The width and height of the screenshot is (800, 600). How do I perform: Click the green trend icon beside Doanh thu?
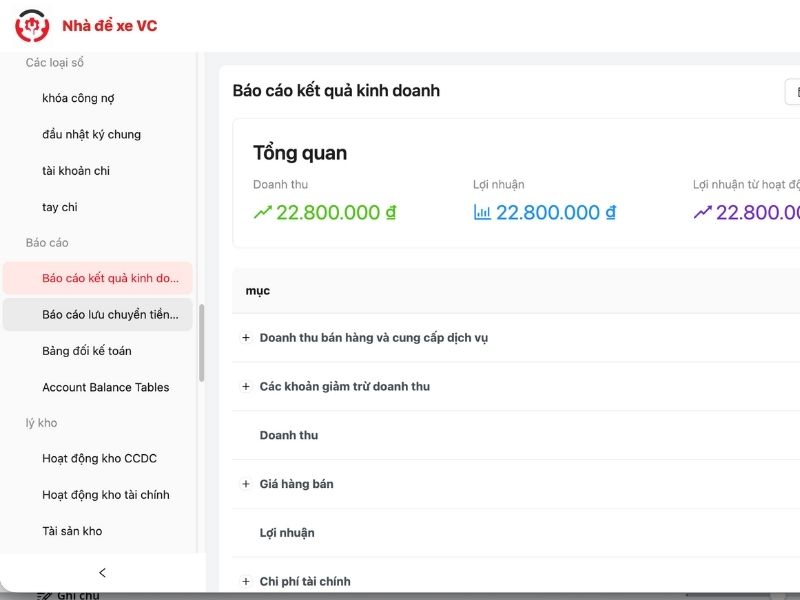[x=263, y=212]
